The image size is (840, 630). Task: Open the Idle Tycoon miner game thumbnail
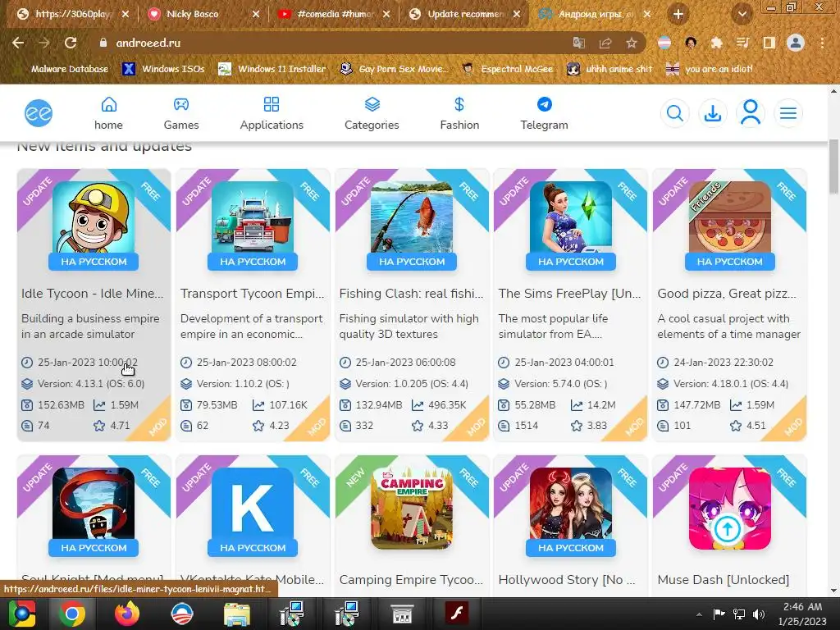tap(94, 217)
